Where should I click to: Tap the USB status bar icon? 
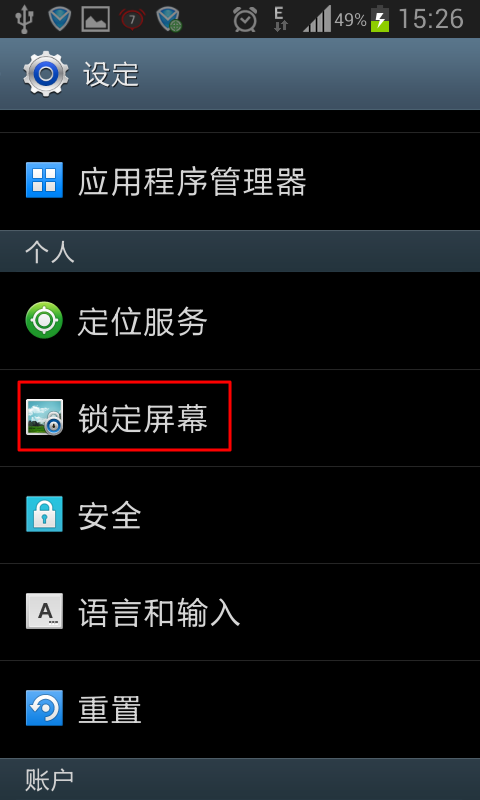tap(23, 19)
